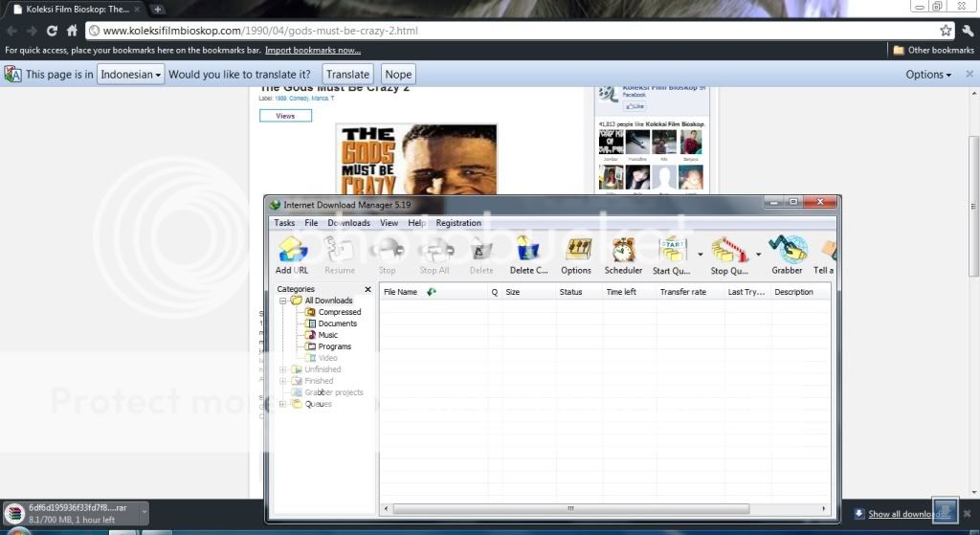This screenshot has width=980, height=535.
Task: Sort by Status column header
Action: point(579,292)
